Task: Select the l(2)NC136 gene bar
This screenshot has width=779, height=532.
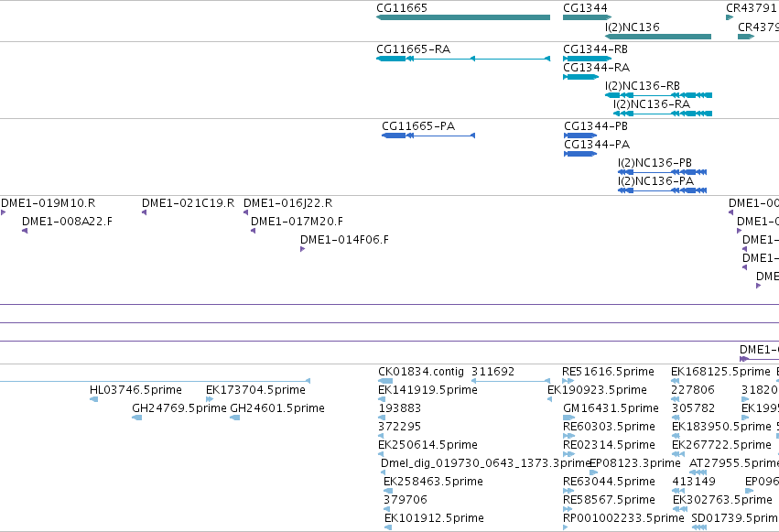Action: pos(658,37)
